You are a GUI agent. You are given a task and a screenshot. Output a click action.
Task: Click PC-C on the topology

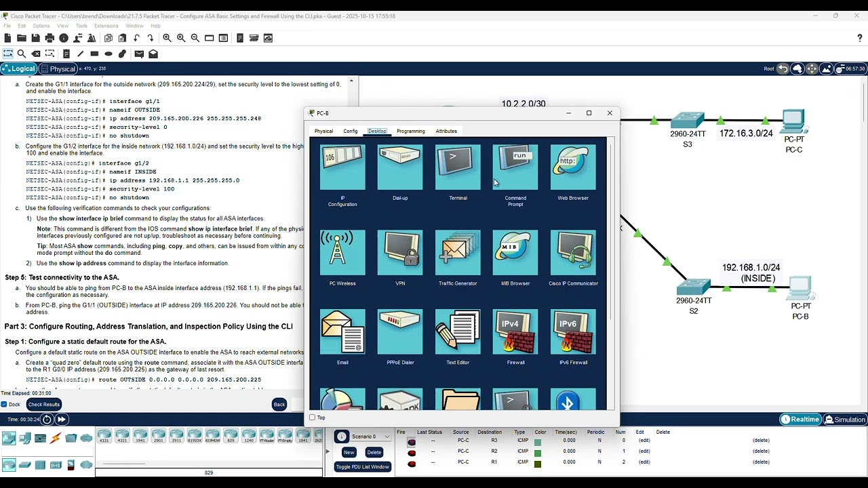click(x=793, y=121)
